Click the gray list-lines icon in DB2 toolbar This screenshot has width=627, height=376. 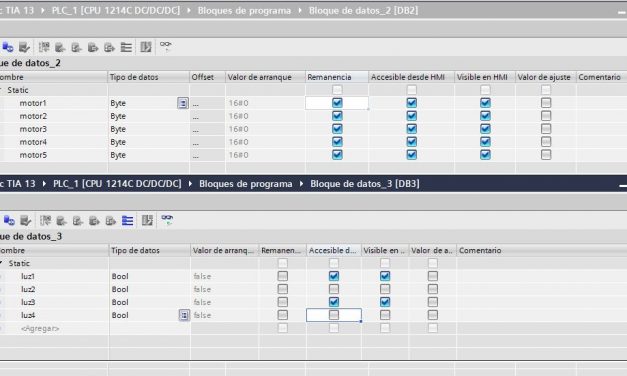(126, 47)
